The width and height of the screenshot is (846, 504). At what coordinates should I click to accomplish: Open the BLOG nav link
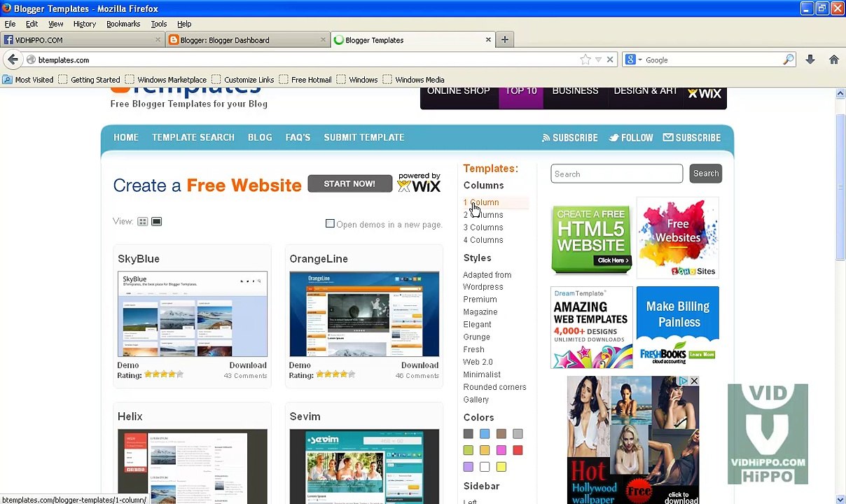pos(260,138)
